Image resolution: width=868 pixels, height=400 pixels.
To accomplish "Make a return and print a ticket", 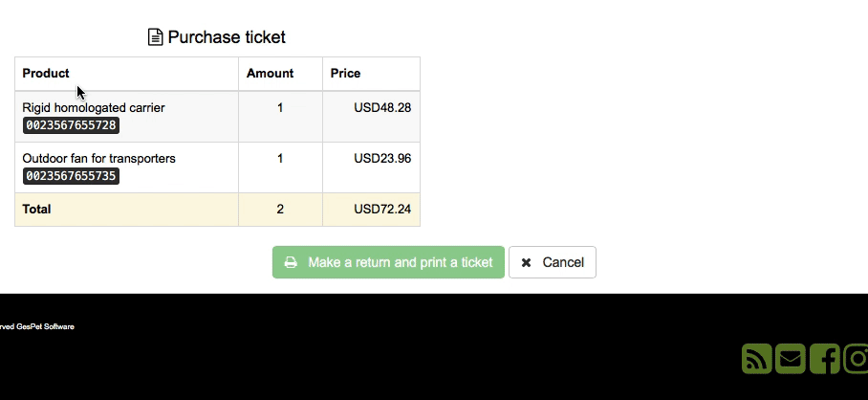I will coord(388,262).
